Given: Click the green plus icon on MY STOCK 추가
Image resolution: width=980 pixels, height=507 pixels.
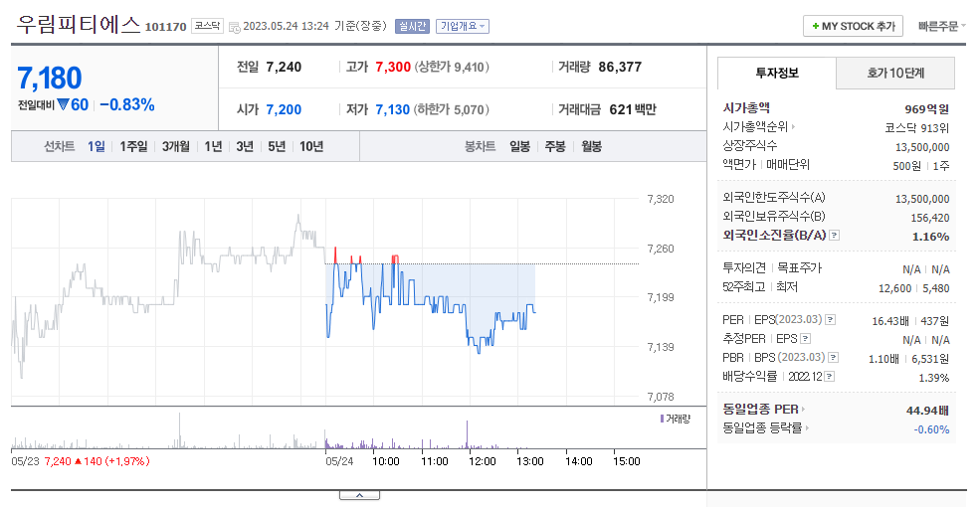Looking at the screenshot, I should pyautogui.click(x=815, y=26).
